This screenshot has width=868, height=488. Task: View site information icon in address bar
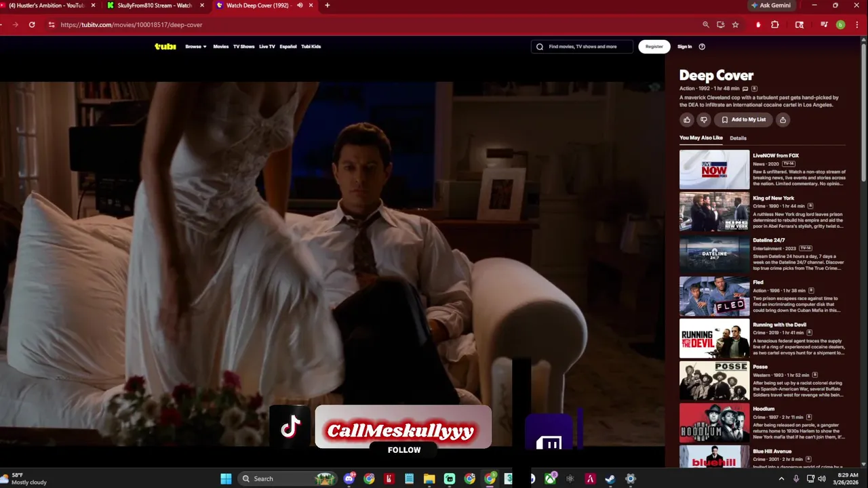coord(51,24)
